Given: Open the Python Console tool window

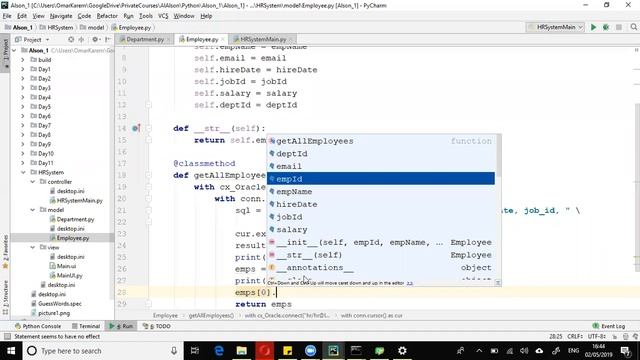Looking at the screenshot, I should pos(38,326).
